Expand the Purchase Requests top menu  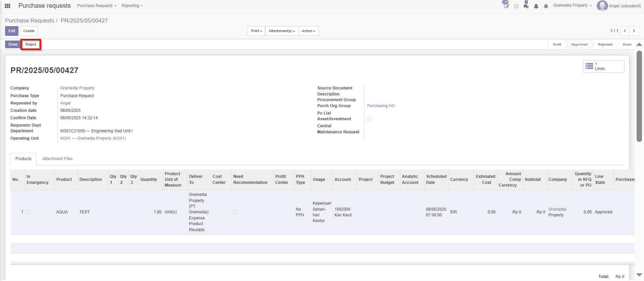[97, 6]
